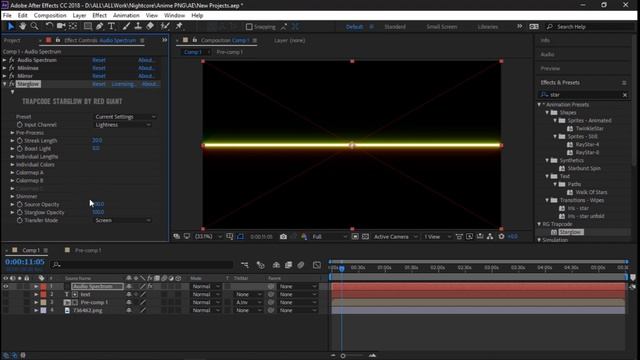Open the Layer menu
Viewport: 640px width, 360px height.
coord(79,16)
